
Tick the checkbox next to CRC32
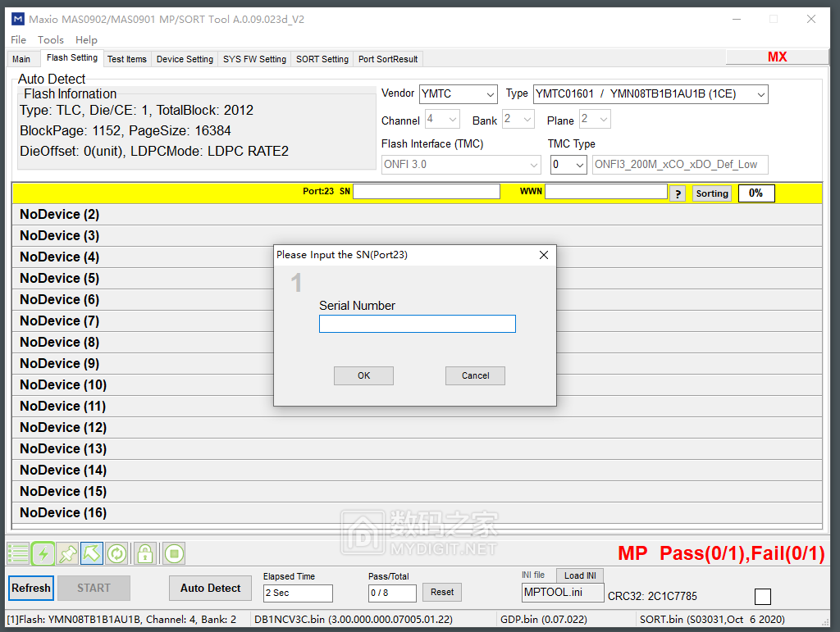coord(762,596)
